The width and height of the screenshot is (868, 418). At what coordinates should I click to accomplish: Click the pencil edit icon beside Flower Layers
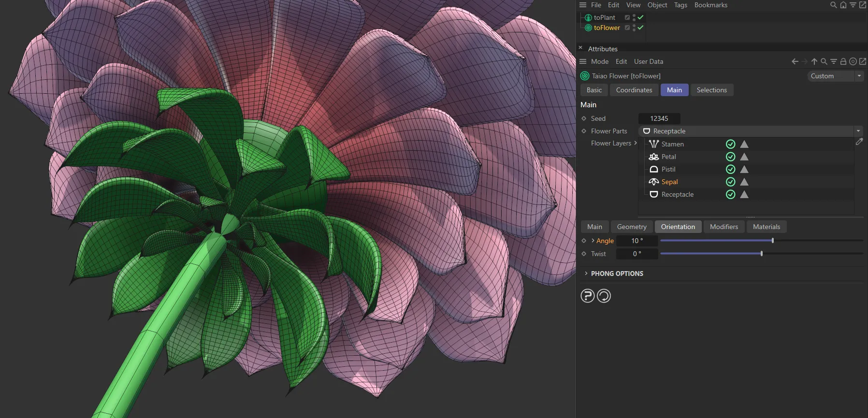point(859,142)
